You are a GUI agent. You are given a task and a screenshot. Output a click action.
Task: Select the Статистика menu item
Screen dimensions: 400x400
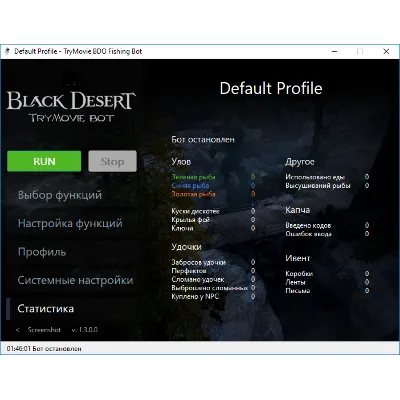click(x=46, y=309)
